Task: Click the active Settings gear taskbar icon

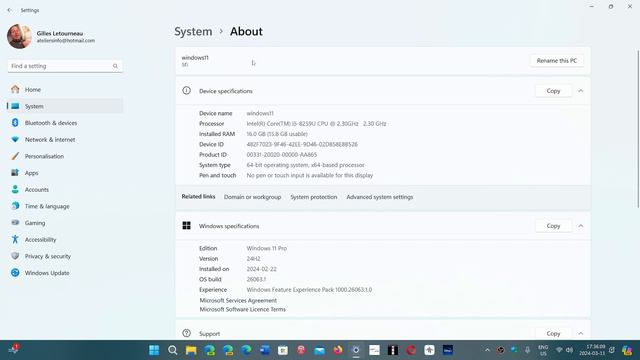Action: pyautogui.click(x=356, y=350)
